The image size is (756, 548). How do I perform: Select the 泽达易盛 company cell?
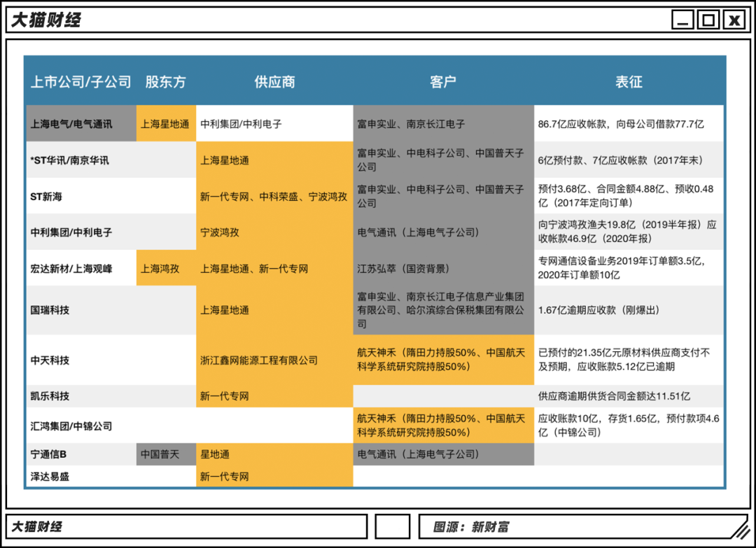pos(81,476)
